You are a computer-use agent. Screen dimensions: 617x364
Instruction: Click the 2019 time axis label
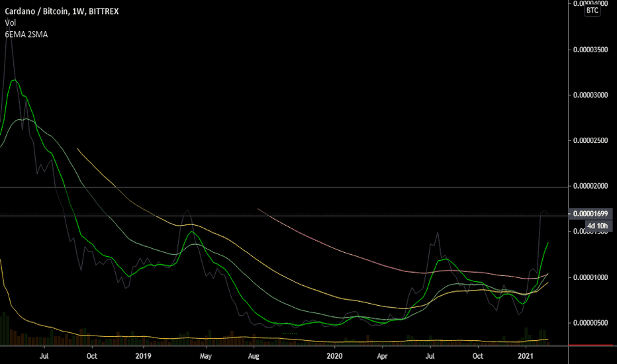tap(143, 356)
